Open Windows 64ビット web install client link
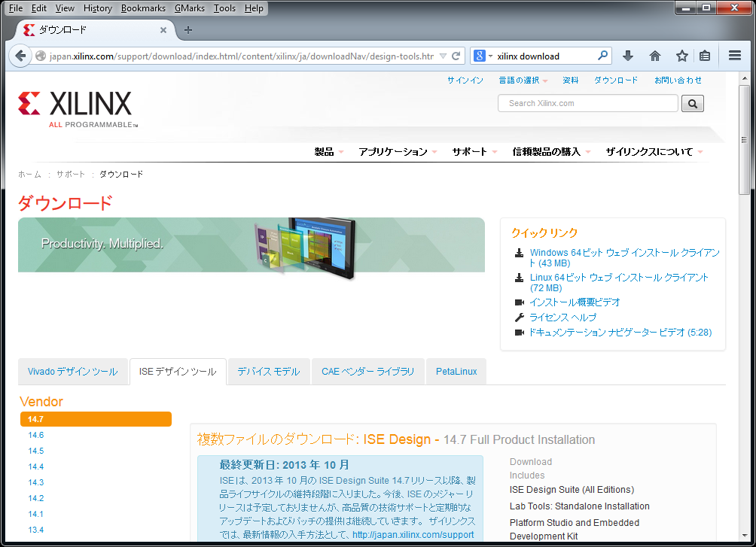Screen dimensions: 756x547 click(624, 258)
